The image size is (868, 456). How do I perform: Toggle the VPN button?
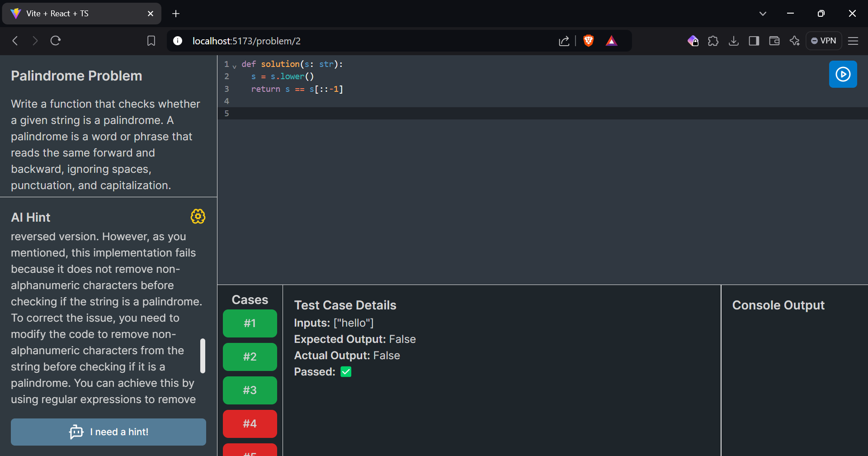click(824, 41)
